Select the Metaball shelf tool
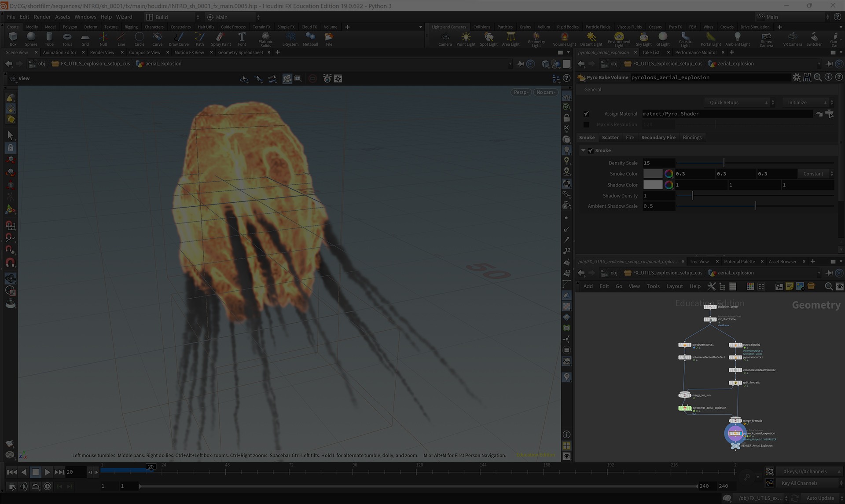845x504 pixels. coord(310,39)
